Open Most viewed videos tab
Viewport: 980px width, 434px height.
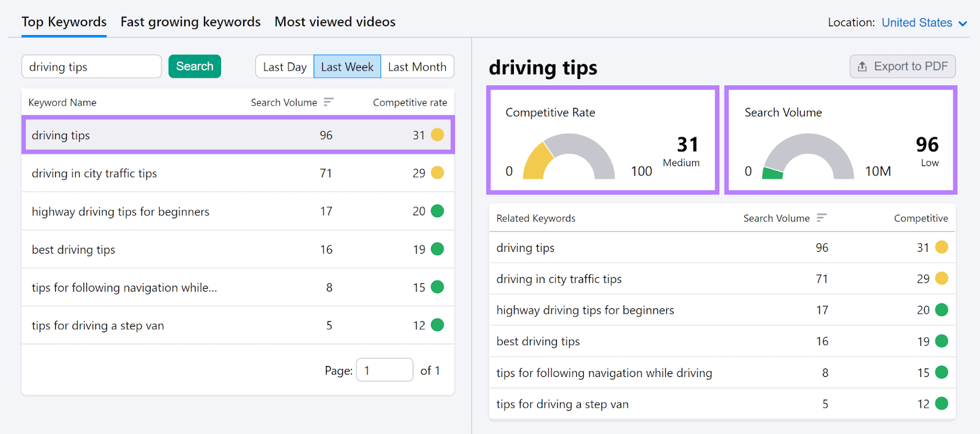coord(335,22)
